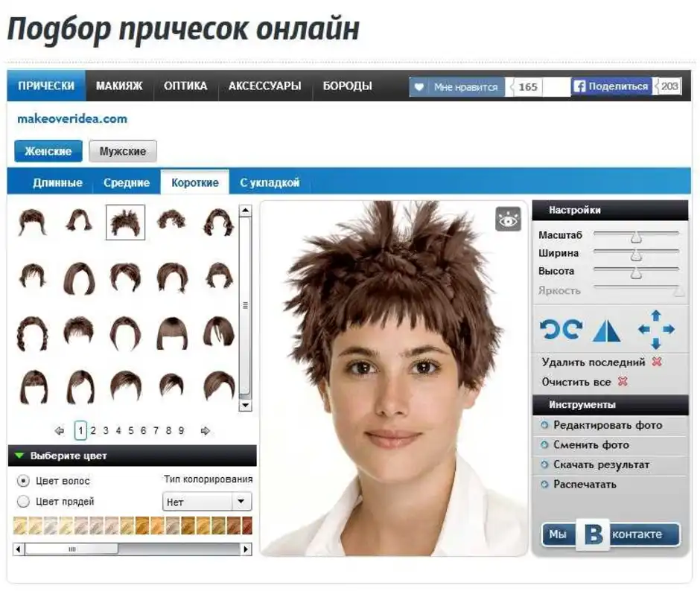
Task: Click the red X beside Очистить все
Action: point(623,381)
